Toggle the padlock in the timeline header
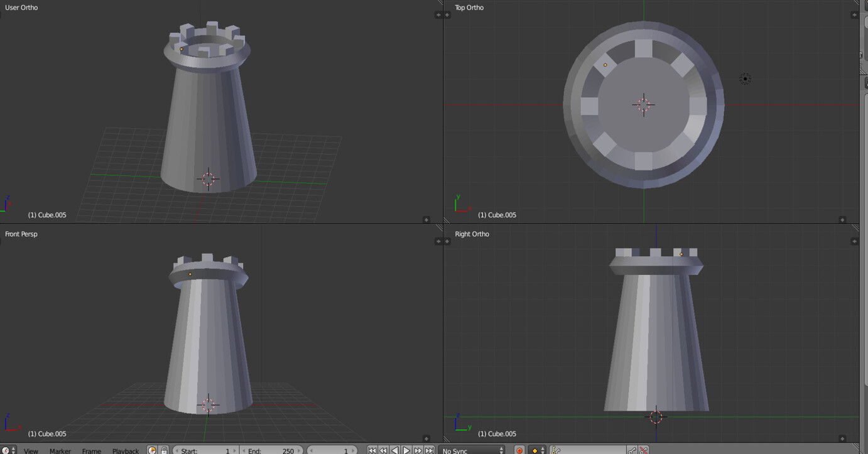 tap(163, 450)
